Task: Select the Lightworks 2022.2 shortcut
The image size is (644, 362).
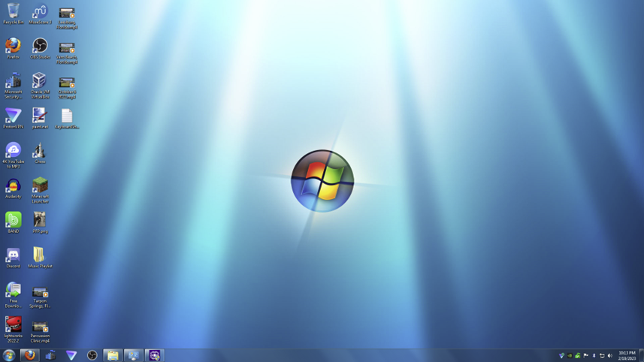Action: click(13, 325)
